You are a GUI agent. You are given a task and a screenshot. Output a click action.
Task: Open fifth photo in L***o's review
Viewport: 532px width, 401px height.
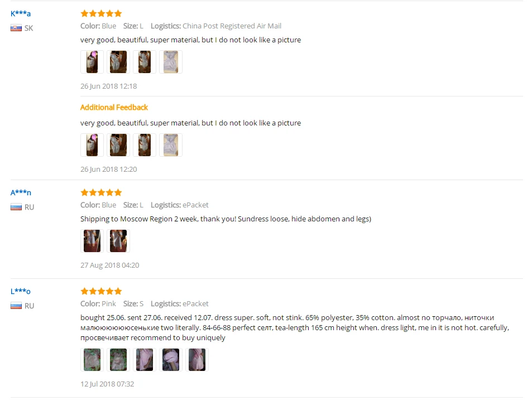click(x=197, y=360)
